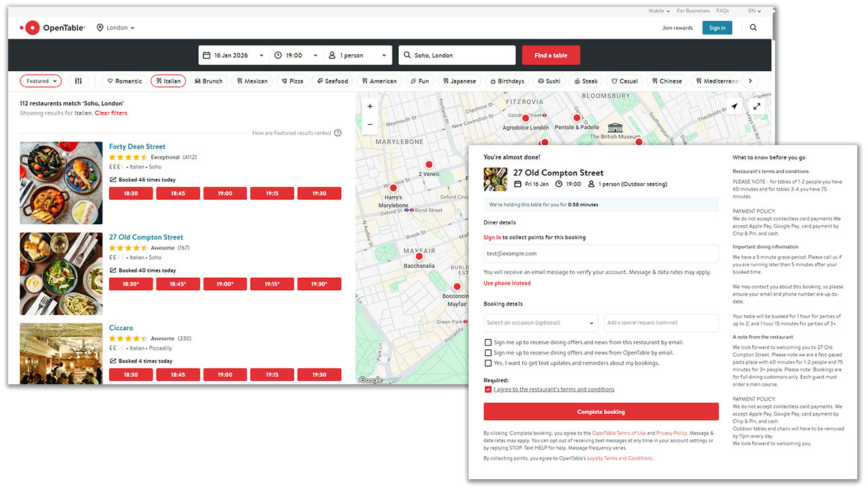
Task: Click the Sign in link for collecting points
Action: (x=492, y=238)
